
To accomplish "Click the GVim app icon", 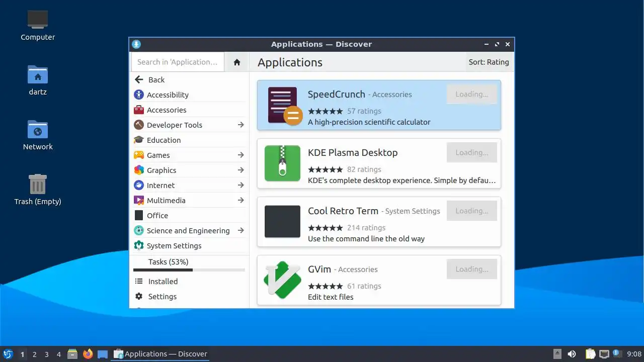I will (x=282, y=280).
